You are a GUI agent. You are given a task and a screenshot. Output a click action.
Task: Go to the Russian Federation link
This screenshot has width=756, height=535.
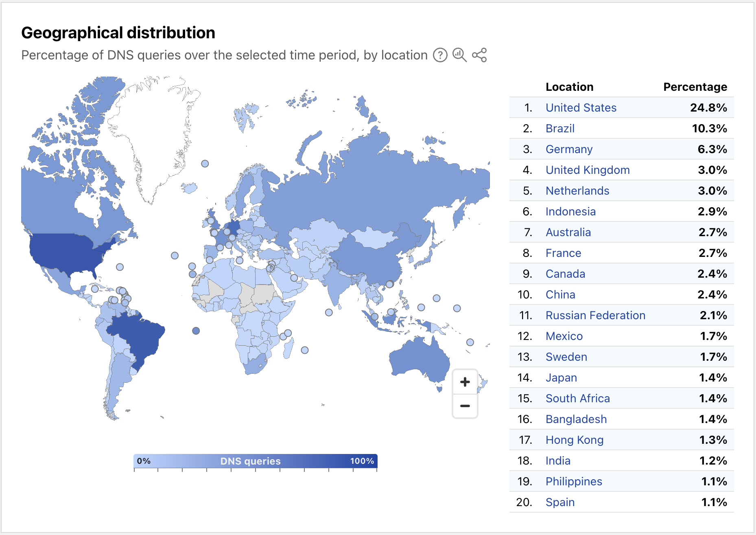click(595, 315)
